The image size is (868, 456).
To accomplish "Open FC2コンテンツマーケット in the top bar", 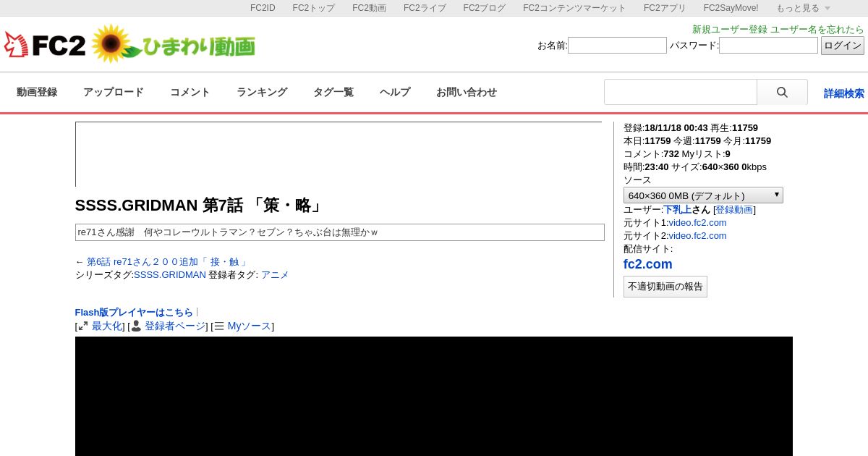I will tap(574, 8).
